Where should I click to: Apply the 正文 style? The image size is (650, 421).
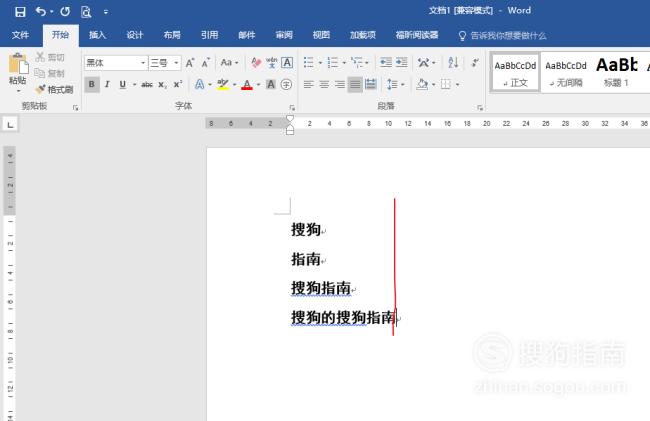(x=515, y=72)
